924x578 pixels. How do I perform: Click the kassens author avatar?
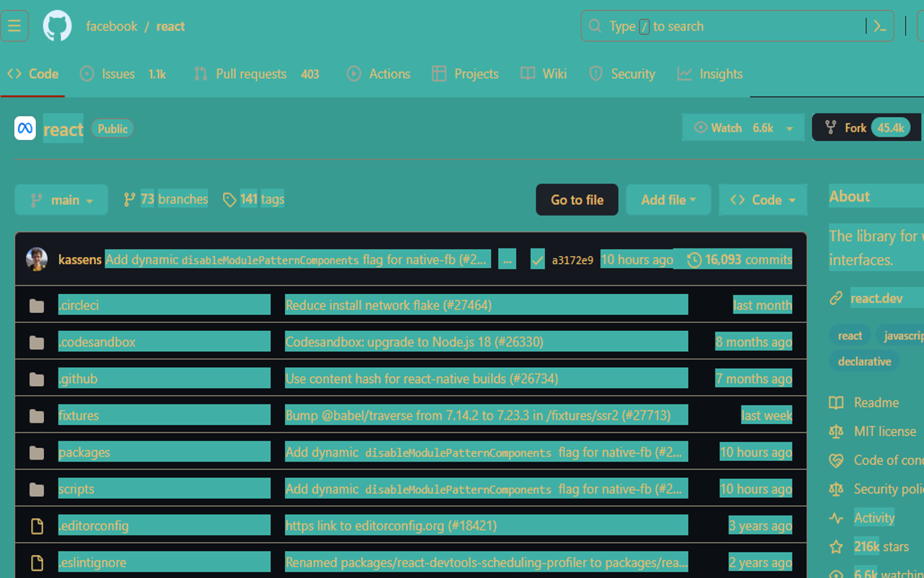click(37, 259)
